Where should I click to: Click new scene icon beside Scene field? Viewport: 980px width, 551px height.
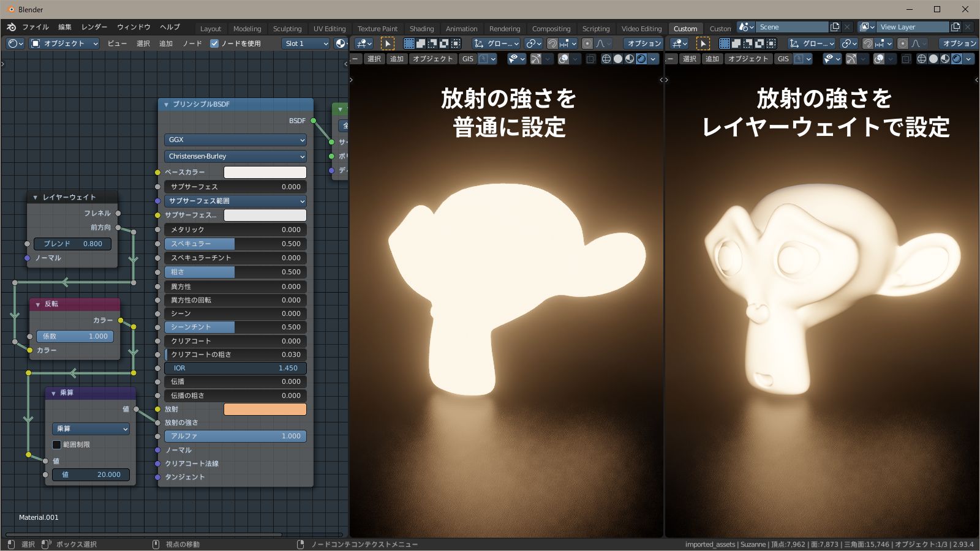point(835,27)
